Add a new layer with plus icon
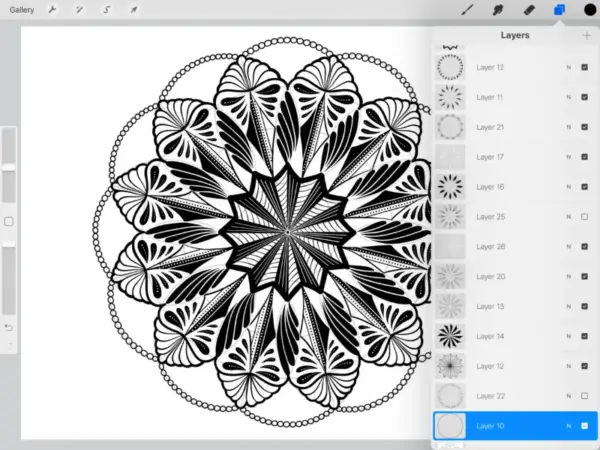Viewport: 600px width, 450px height. click(587, 36)
